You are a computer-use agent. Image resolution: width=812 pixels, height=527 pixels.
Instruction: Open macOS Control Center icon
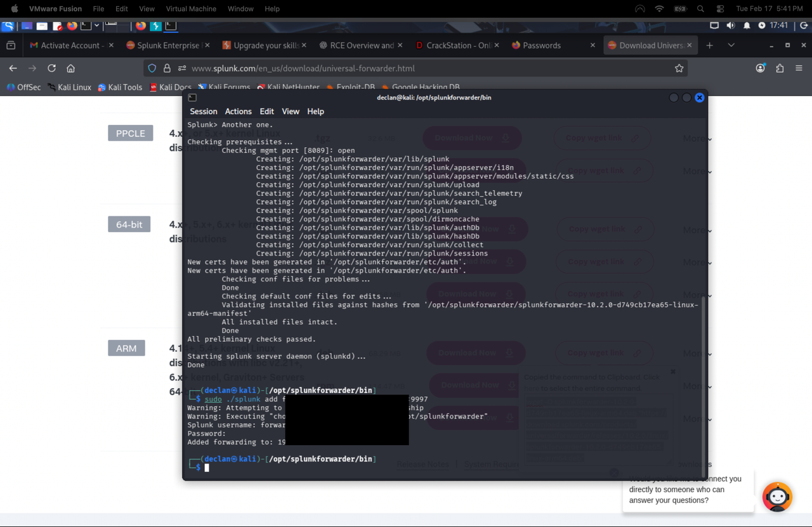pyautogui.click(x=720, y=9)
